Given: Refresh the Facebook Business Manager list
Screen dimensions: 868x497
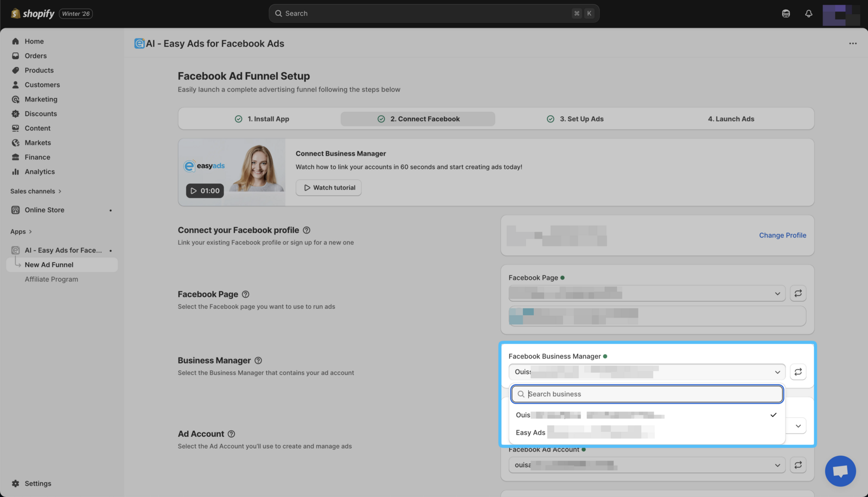Looking at the screenshot, I should click(798, 372).
